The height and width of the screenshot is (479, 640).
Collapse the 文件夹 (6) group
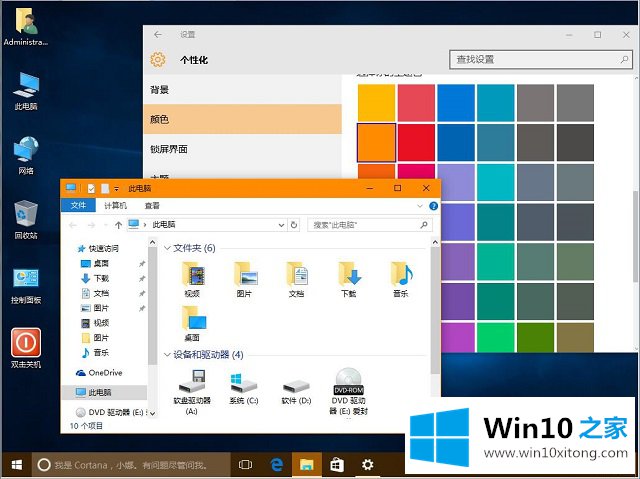(x=167, y=247)
